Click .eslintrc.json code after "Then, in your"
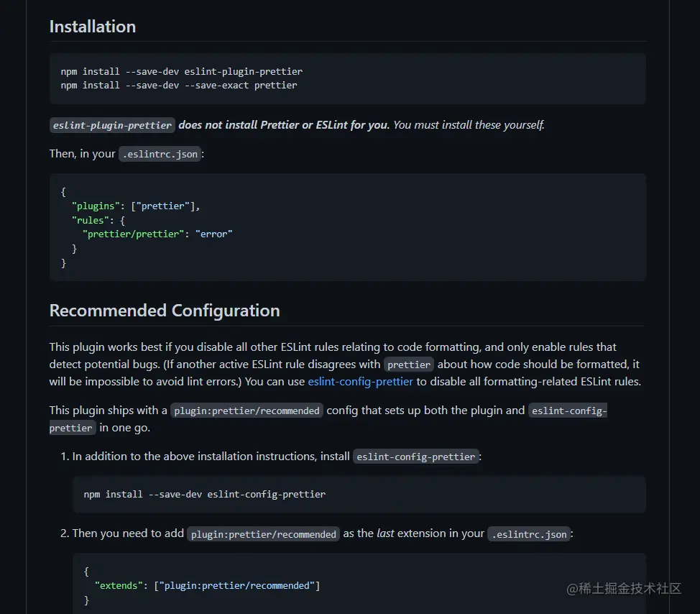Image resolution: width=700 pixels, height=614 pixels. 160,154
